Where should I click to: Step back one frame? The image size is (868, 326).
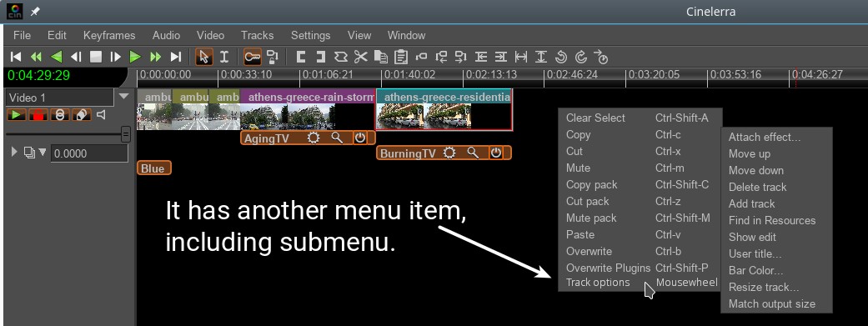(x=76, y=57)
